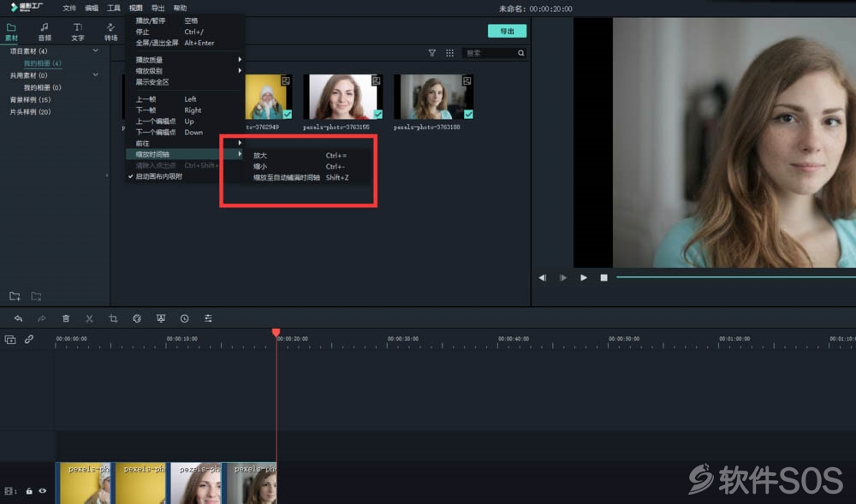Toggle lock on video track 1
Screen dimensions: 856x504
pyautogui.click(x=29, y=491)
